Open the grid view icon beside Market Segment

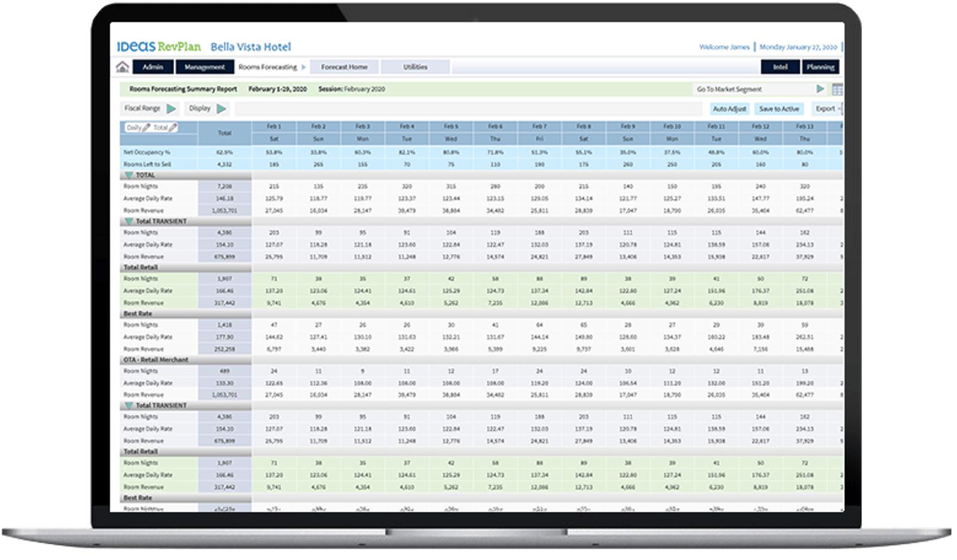click(x=837, y=90)
